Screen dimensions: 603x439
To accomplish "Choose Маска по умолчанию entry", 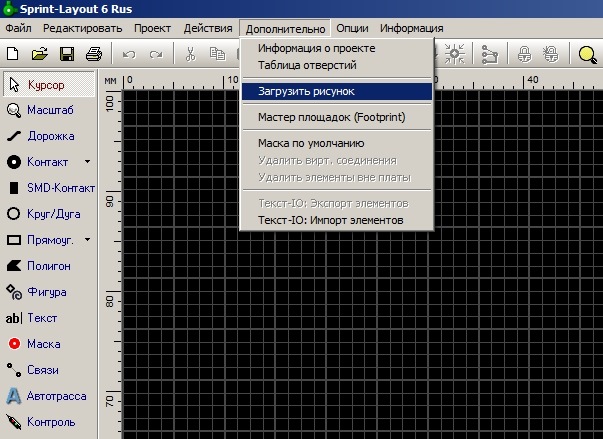I will (337, 143).
